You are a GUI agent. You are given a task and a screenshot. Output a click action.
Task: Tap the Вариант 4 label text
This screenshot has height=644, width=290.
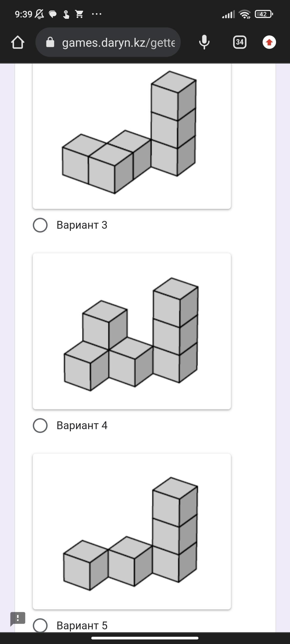point(82,425)
